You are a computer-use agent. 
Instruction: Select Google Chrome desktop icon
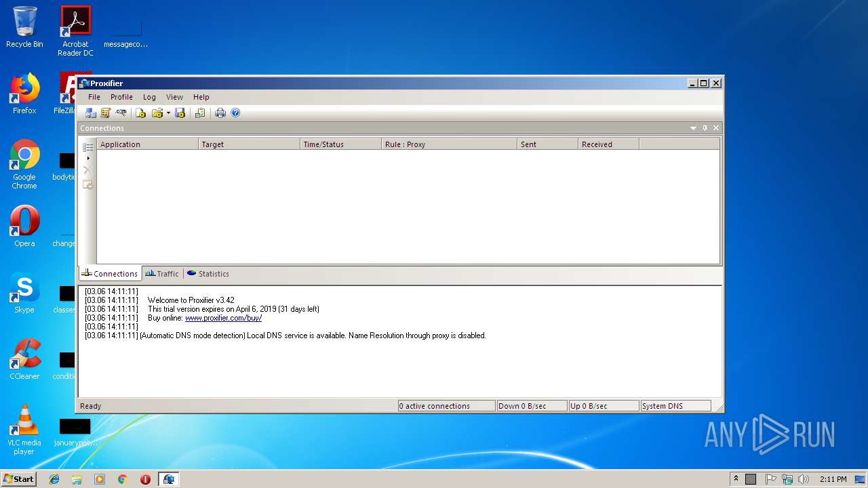coord(24,165)
